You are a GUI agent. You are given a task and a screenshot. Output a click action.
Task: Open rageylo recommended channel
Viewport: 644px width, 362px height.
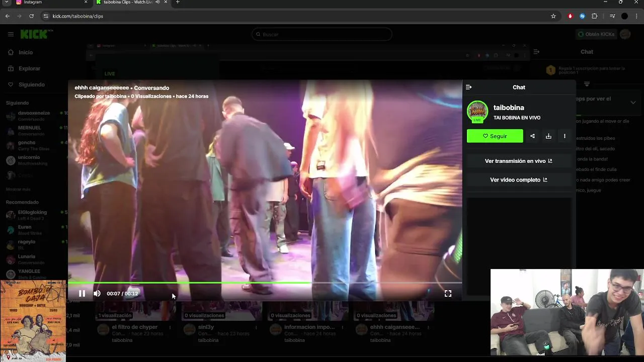(35, 244)
